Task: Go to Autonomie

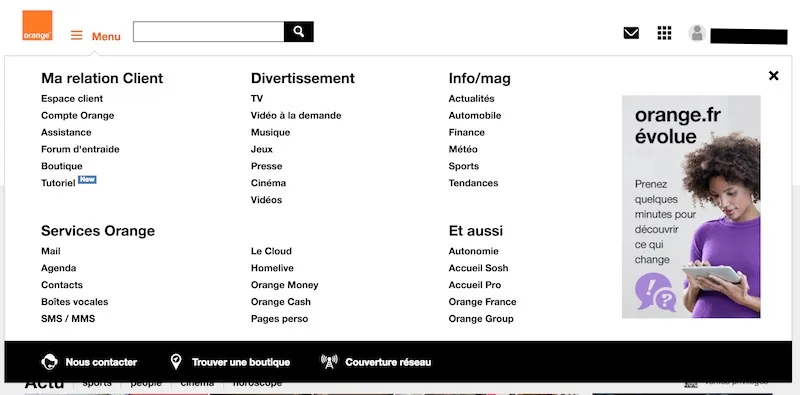Action: pyautogui.click(x=473, y=251)
